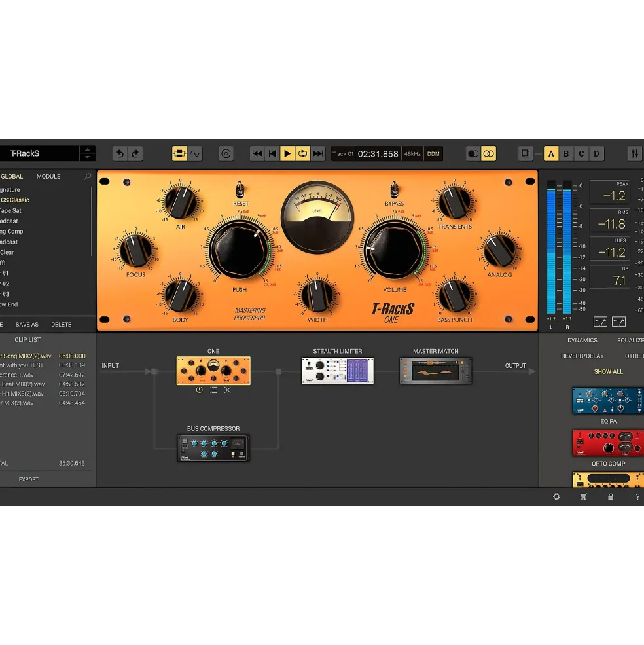
Task: Remove the ONE module with X icon
Action: 227,390
